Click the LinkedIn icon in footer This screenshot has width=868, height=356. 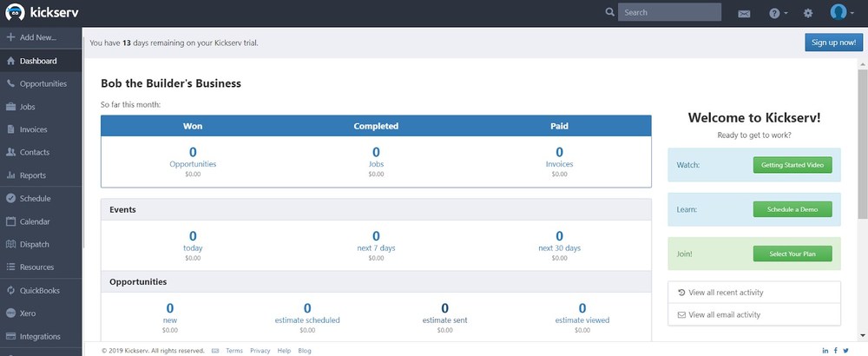pos(825,350)
